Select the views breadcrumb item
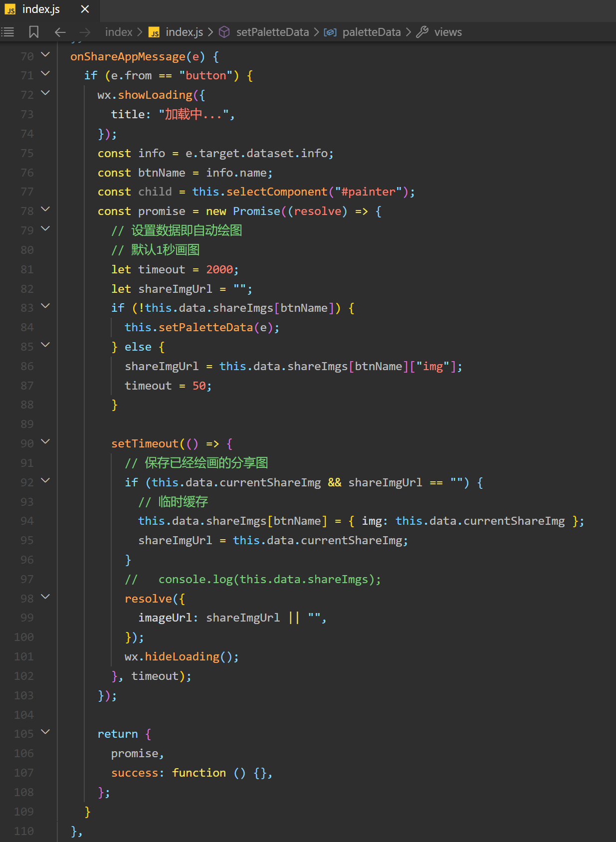 point(447,32)
